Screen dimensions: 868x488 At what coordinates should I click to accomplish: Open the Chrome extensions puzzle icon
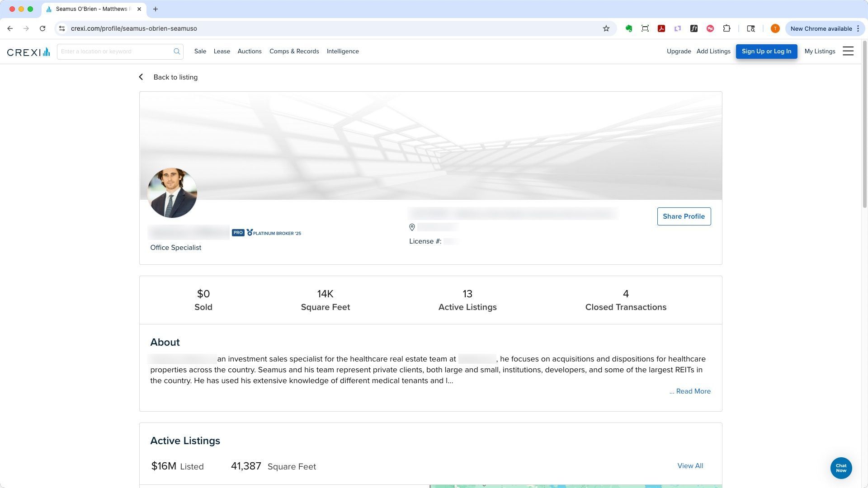[726, 28]
